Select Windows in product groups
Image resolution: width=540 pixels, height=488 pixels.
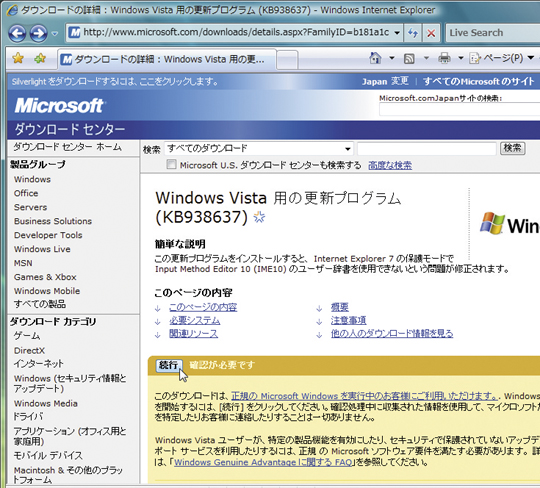pos(32,179)
